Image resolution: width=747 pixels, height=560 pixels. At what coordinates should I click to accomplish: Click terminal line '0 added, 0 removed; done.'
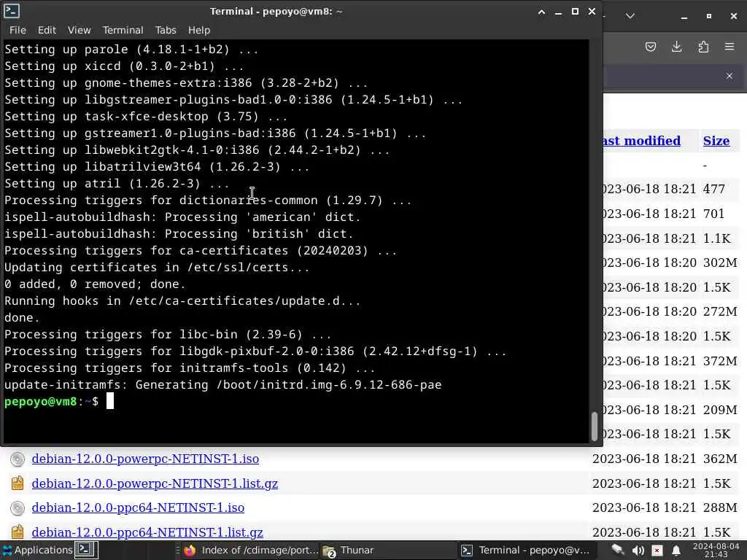[95, 284]
